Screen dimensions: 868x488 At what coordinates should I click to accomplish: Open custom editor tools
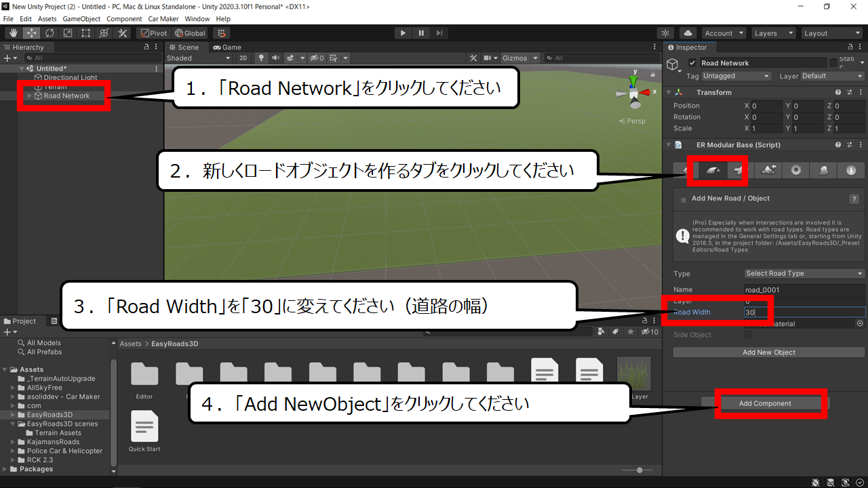[123, 33]
